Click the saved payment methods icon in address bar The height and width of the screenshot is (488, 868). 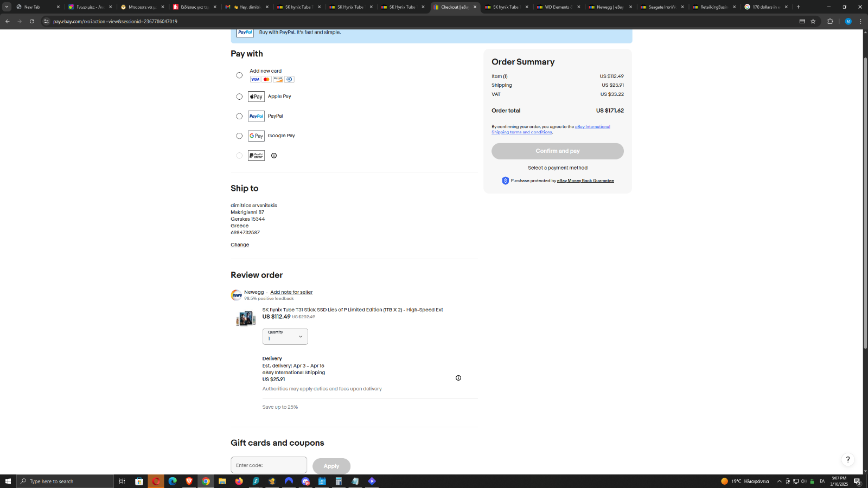802,22
